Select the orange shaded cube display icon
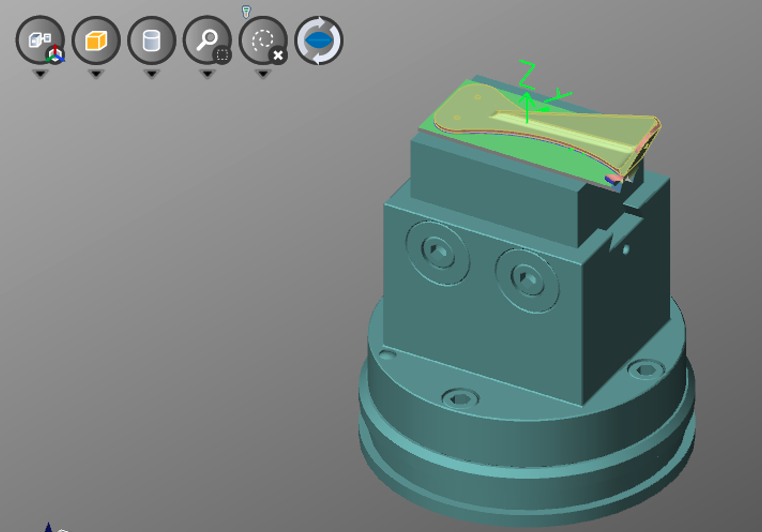The image size is (762, 532). pyautogui.click(x=96, y=40)
